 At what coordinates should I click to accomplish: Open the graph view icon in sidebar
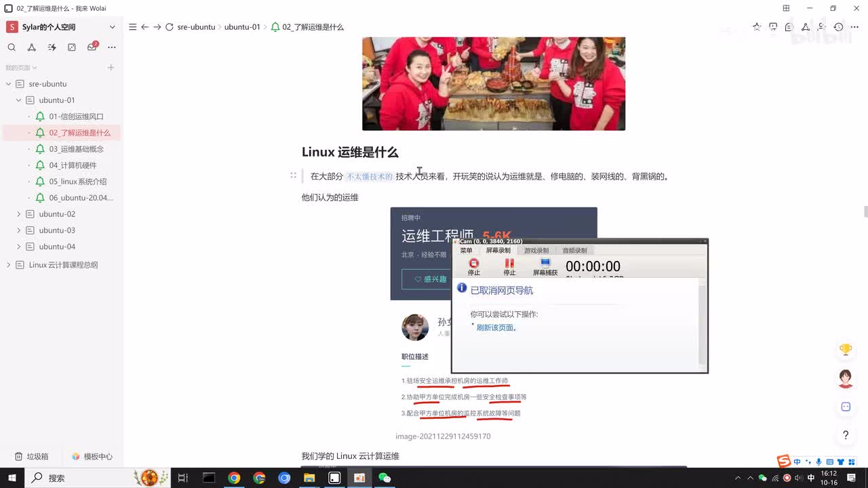click(x=32, y=47)
